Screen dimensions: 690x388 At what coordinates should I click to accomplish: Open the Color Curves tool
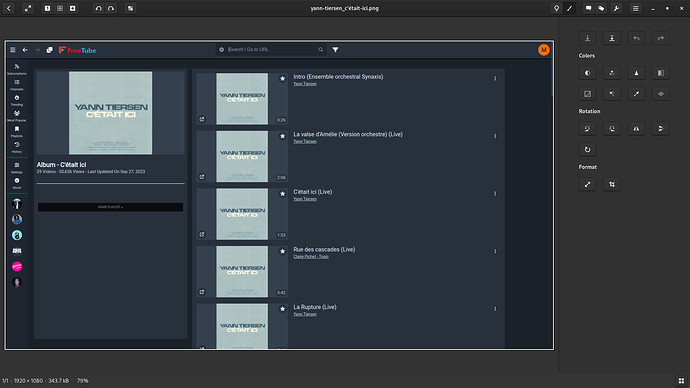587,94
